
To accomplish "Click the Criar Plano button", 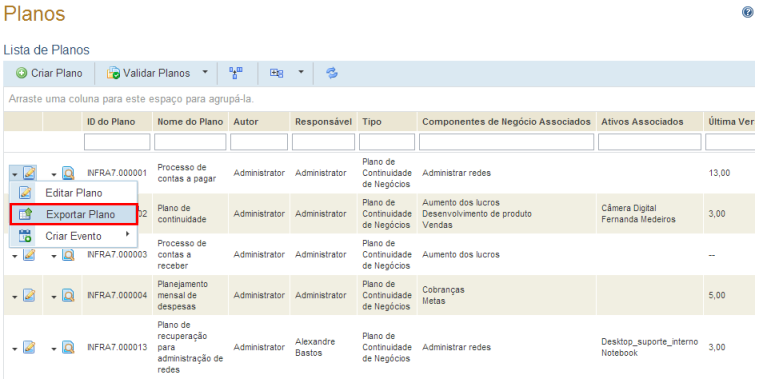I will 49,73.
